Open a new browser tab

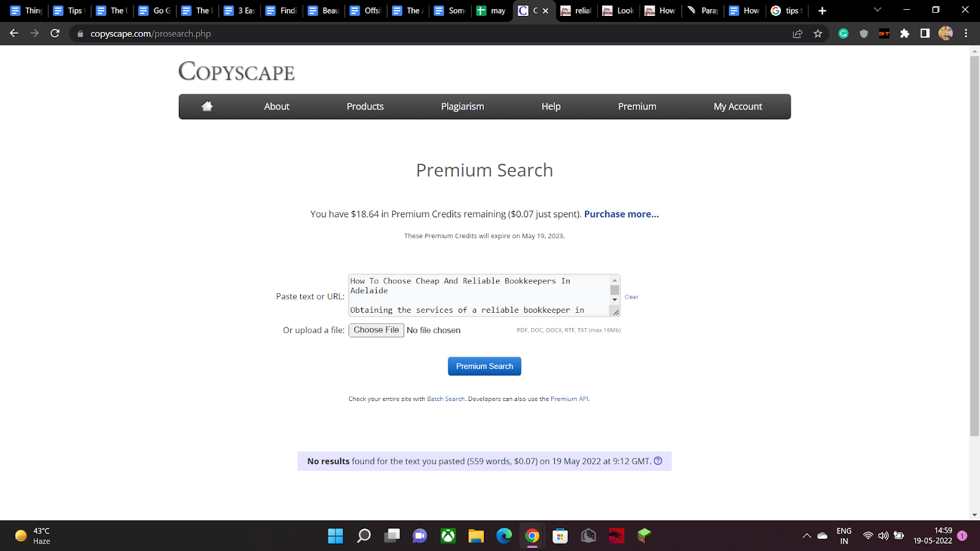(x=822, y=10)
